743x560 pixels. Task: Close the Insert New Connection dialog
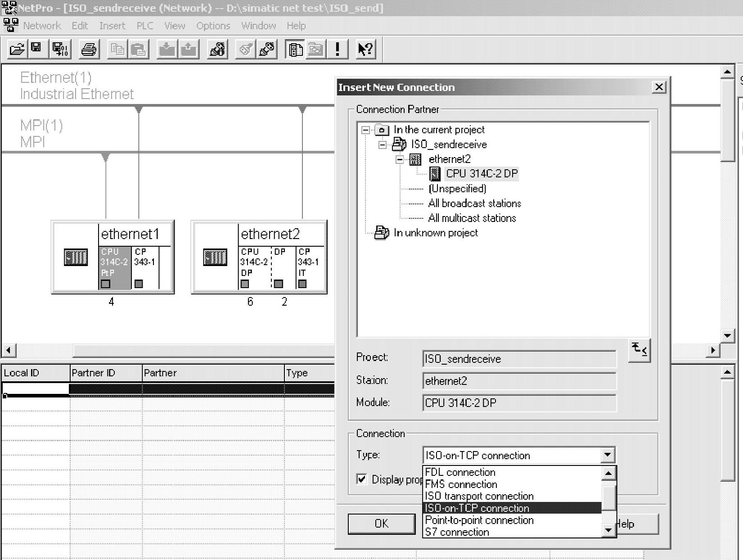(659, 87)
